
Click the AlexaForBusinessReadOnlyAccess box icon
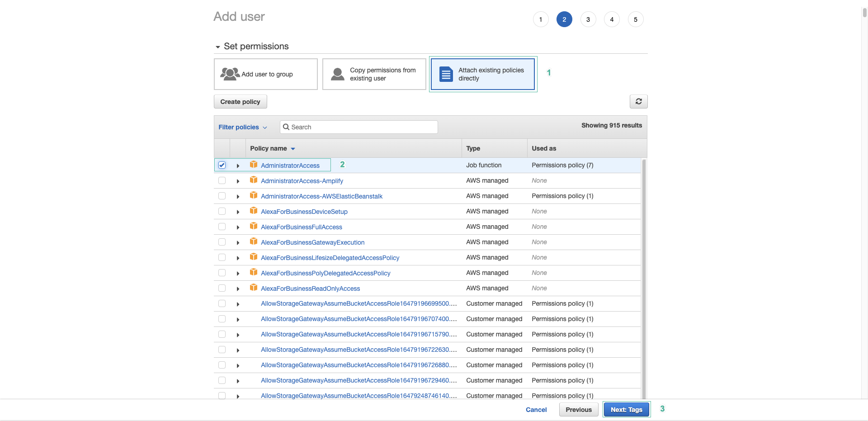pyautogui.click(x=254, y=288)
